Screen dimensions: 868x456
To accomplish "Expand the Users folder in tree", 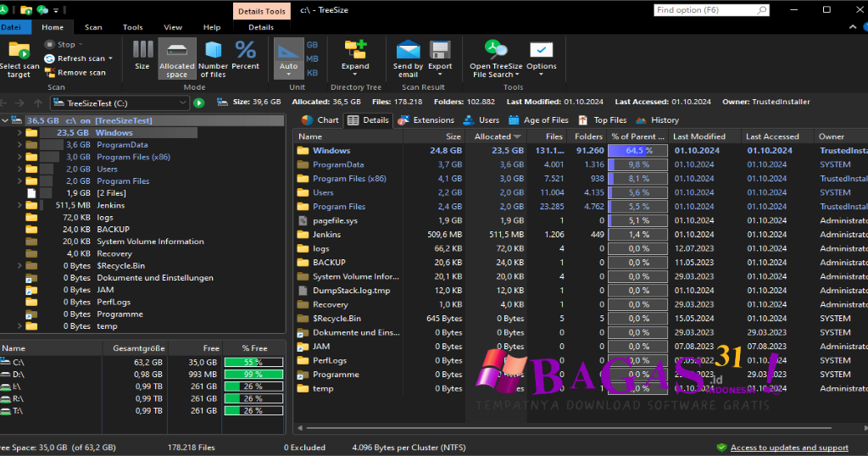I will pyautogui.click(x=19, y=169).
